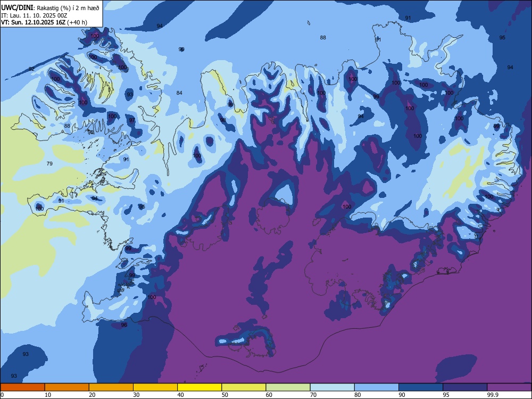Click the purple legend swatch above 99.9
Image resolution: width=532 pixels, height=399 pixels.
(x=510, y=387)
